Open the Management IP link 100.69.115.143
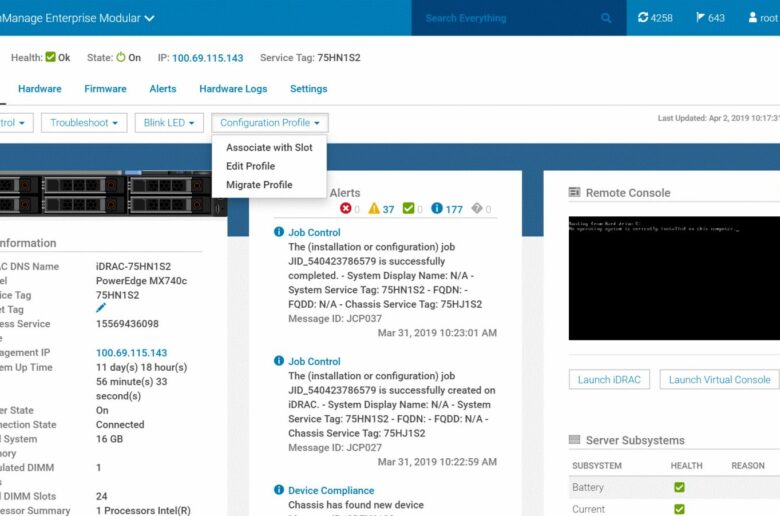The width and height of the screenshot is (780, 516). [131, 353]
